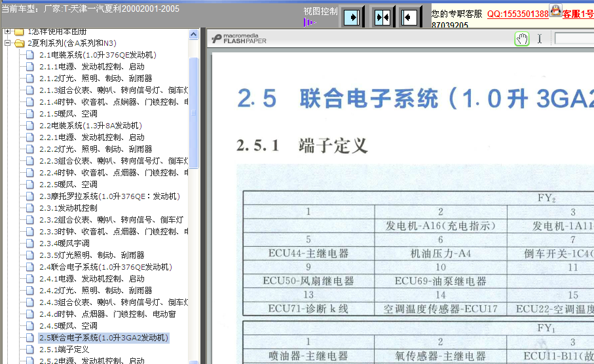The height and width of the screenshot is (364, 594).
Task: Open 2.4.5暖风、空调
Action: [68, 326]
